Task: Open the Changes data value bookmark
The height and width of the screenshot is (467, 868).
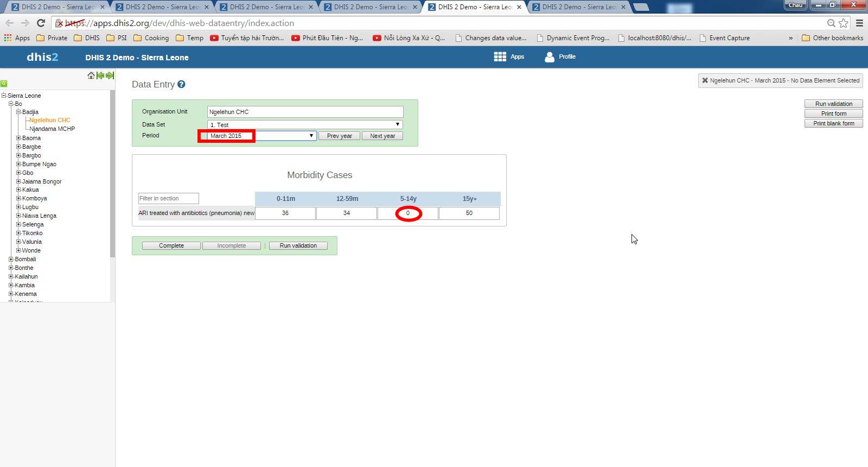Action: click(490, 38)
